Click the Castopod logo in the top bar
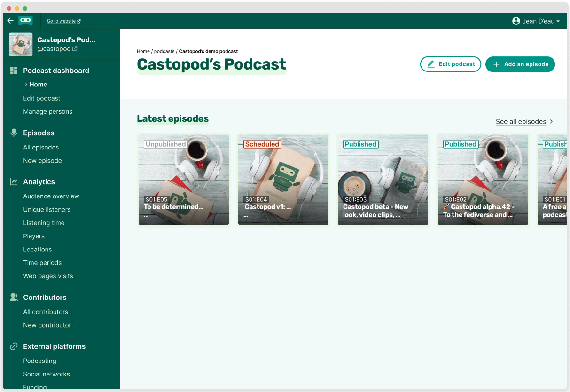This screenshot has height=392, width=570. pyautogui.click(x=25, y=21)
